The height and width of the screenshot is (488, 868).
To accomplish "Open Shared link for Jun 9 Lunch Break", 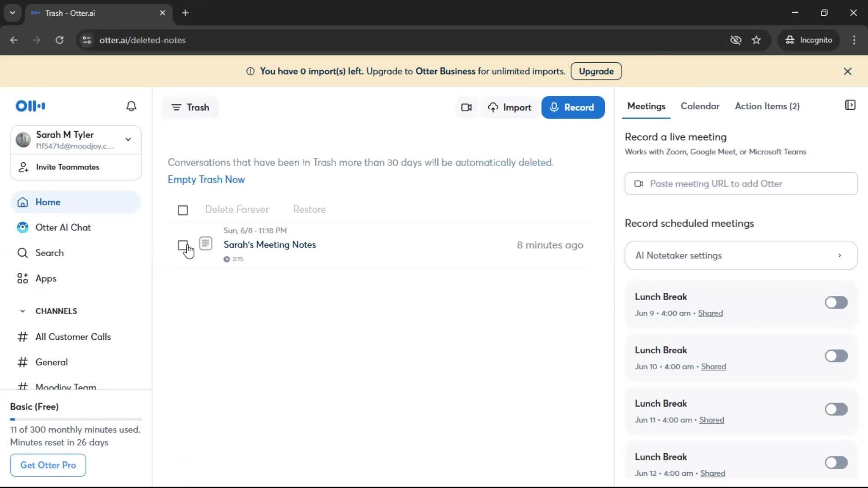I will tap(710, 313).
